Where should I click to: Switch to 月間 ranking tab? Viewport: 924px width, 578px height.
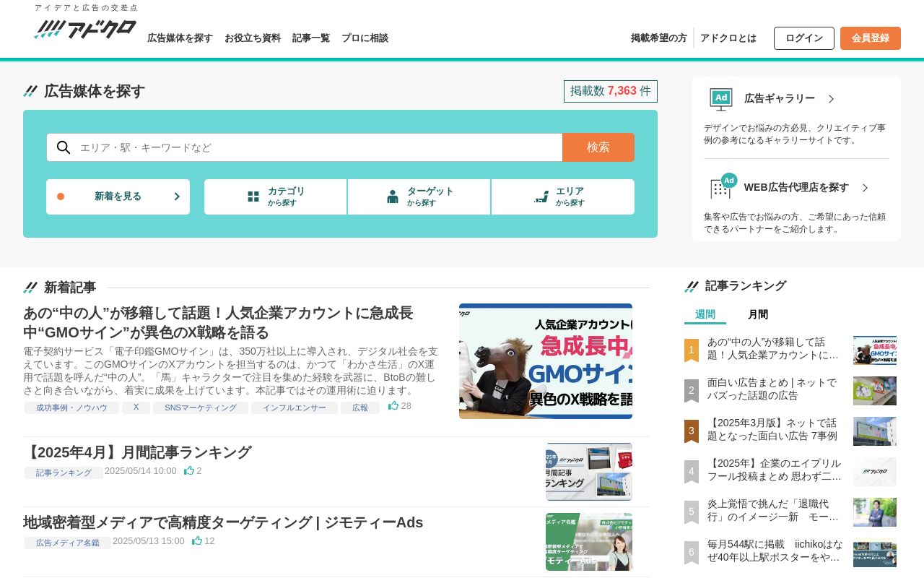758,315
